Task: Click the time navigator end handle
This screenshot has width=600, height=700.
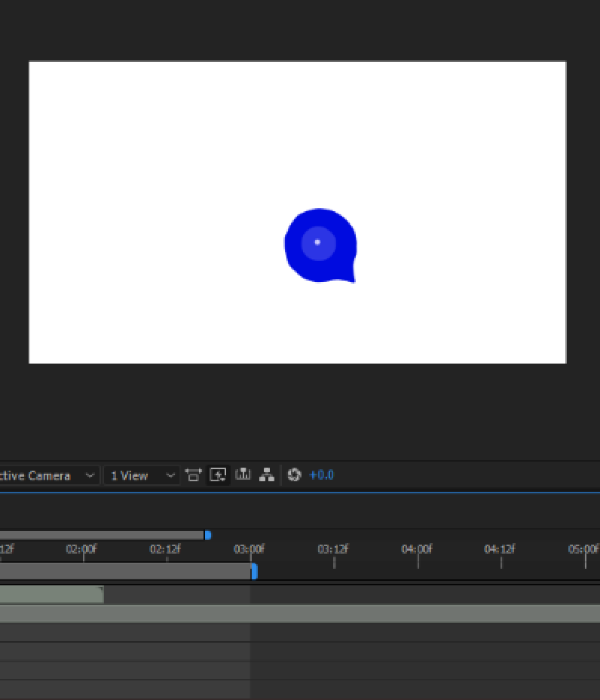Action: 207,534
